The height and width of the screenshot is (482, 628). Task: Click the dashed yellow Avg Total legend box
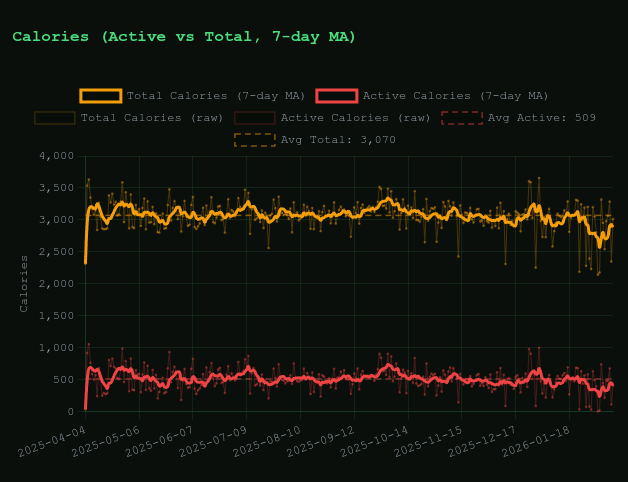(255, 140)
